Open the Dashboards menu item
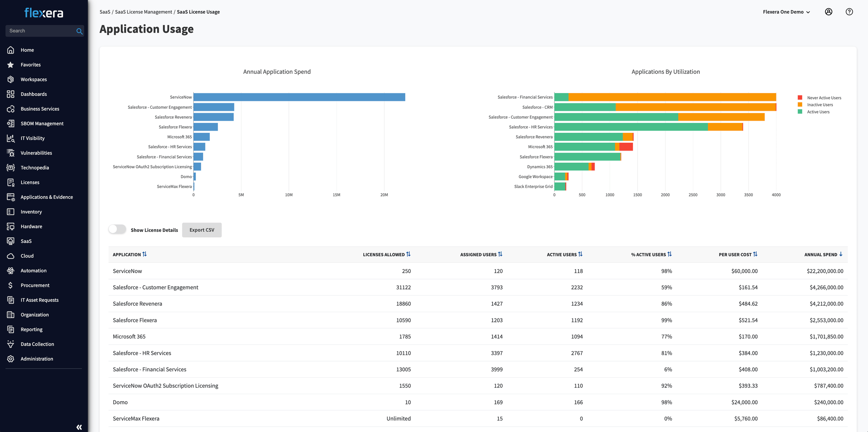 (x=34, y=94)
